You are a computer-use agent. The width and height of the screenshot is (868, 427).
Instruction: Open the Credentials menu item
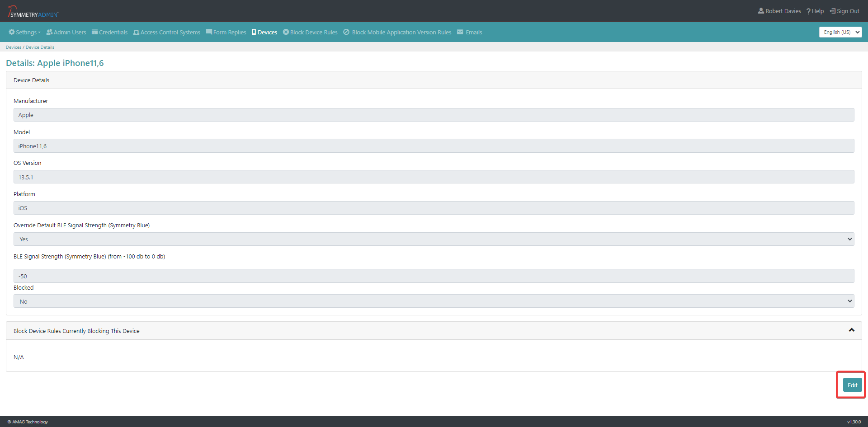pyautogui.click(x=110, y=32)
